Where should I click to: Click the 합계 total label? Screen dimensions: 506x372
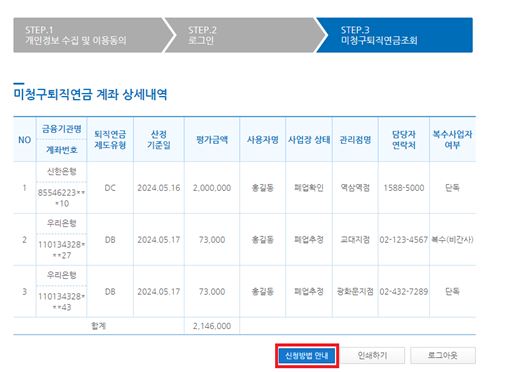pos(99,326)
